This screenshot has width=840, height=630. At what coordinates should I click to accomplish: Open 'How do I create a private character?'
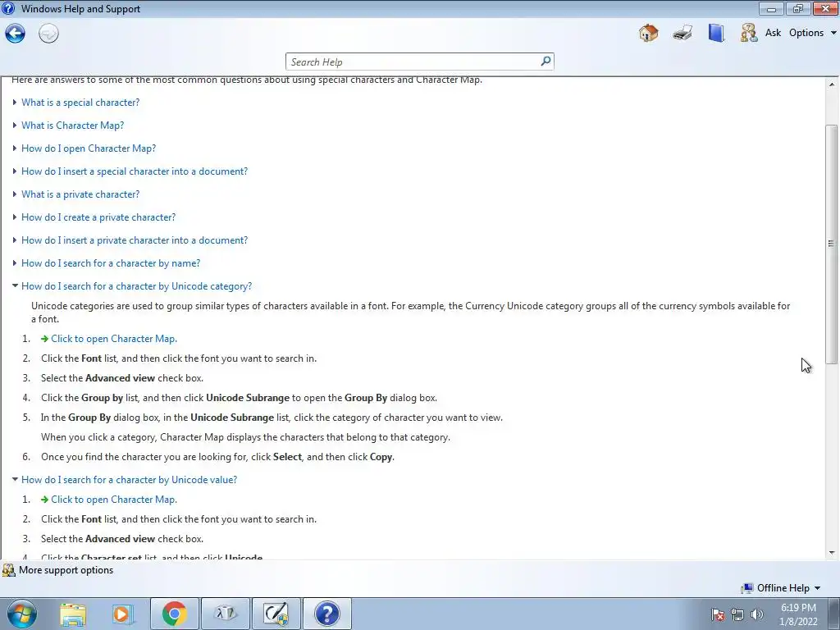pos(98,217)
